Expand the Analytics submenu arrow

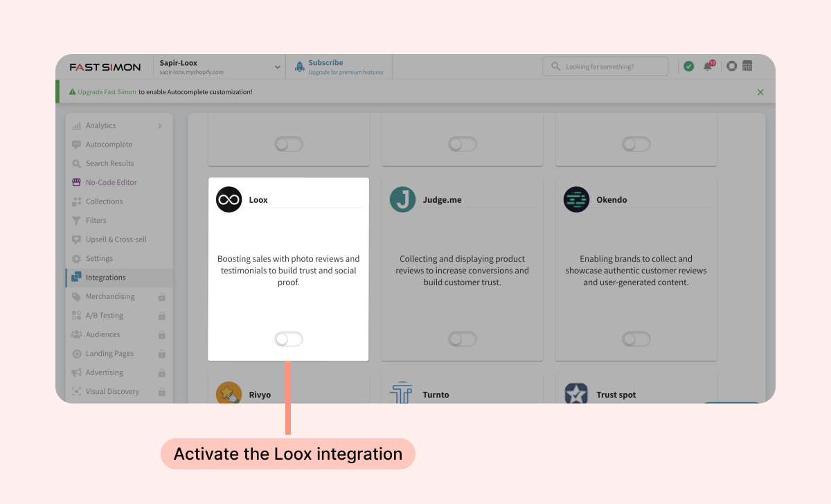click(160, 126)
